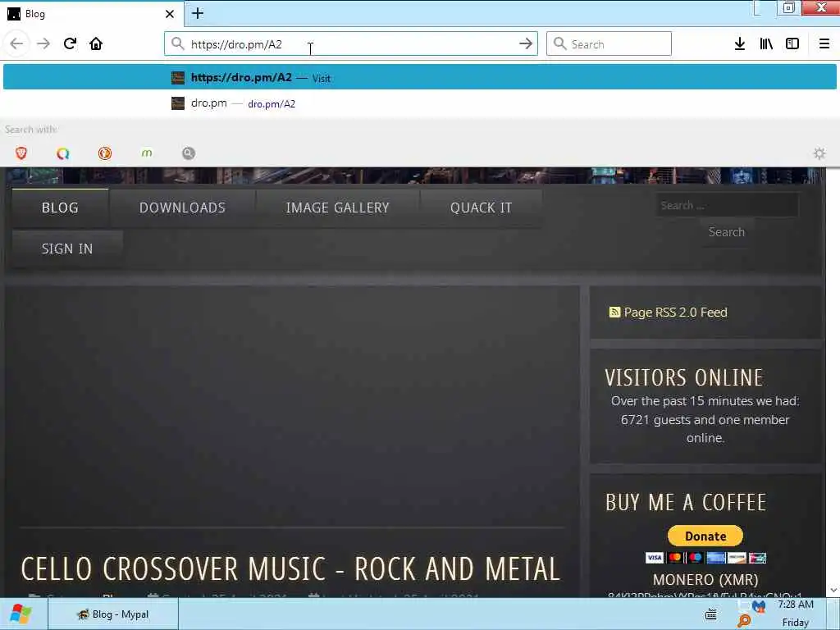The width and height of the screenshot is (840, 630).
Task: Click the browser Search box
Action: tap(609, 44)
